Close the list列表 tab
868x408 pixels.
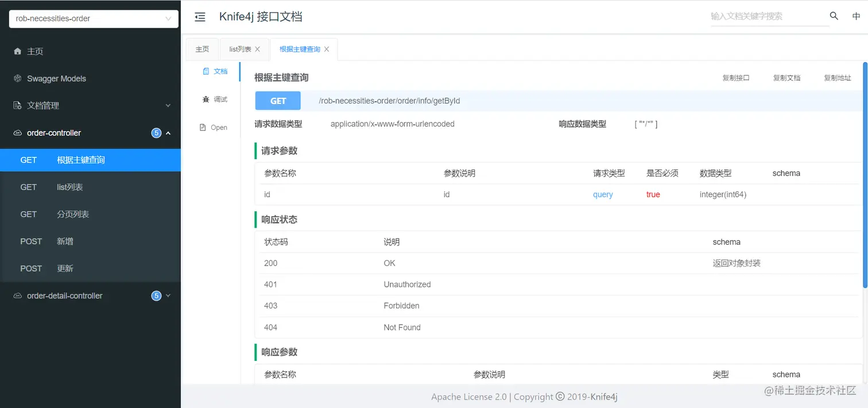tap(257, 49)
